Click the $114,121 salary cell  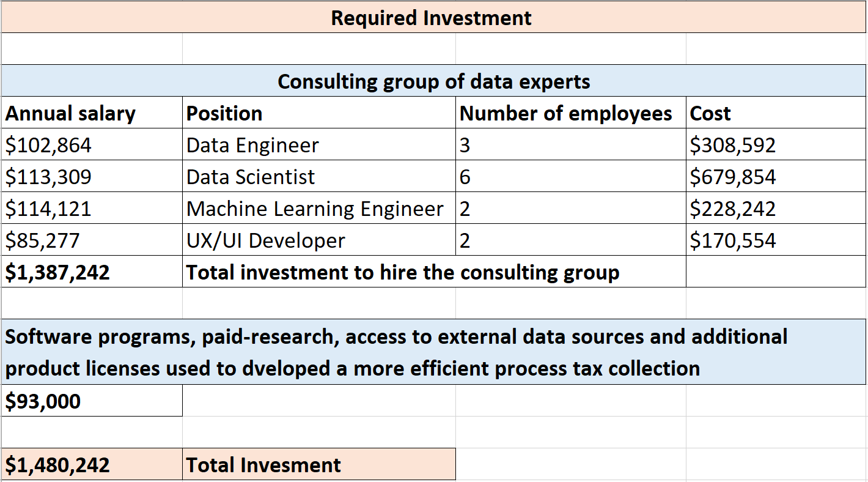click(x=49, y=209)
